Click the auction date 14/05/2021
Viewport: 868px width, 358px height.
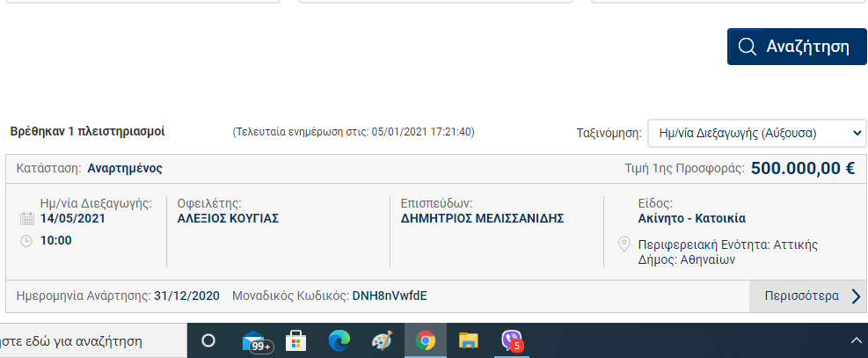click(x=72, y=218)
